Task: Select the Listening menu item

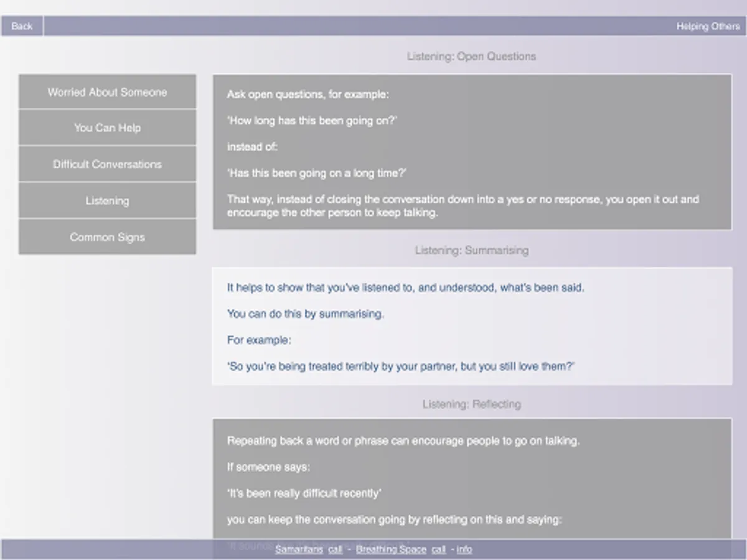Action: coord(107,200)
